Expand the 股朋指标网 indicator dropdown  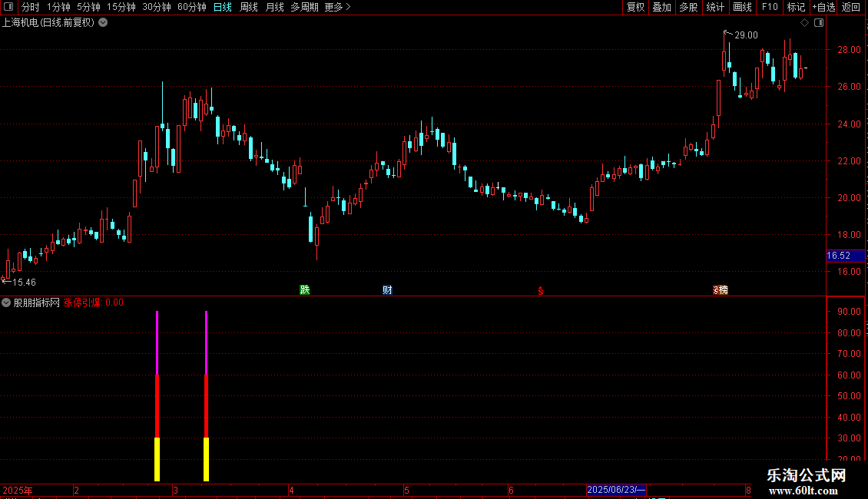6,302
